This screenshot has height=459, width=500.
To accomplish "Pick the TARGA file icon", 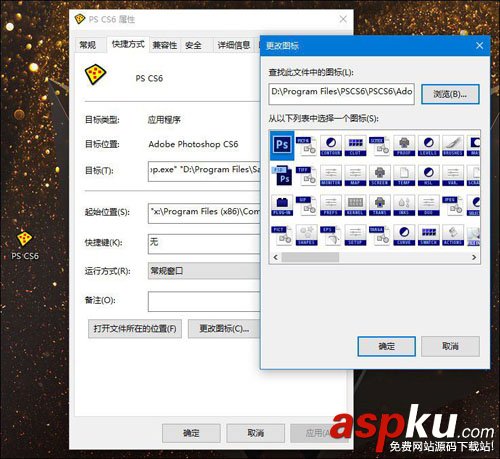I will (x=380, y=235).
